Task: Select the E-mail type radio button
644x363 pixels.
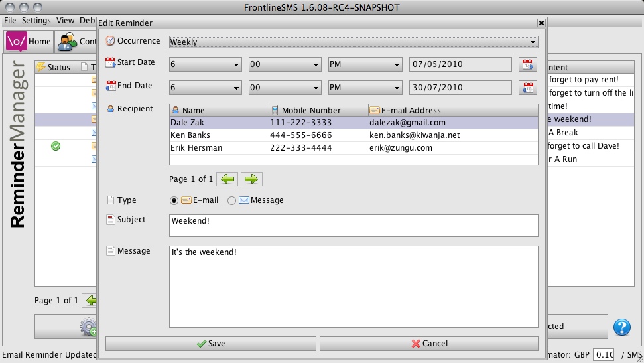Action: (174, 200)
